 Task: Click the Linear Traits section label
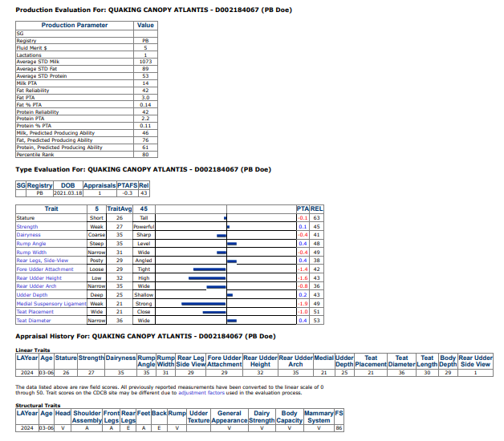pos(33,350)
